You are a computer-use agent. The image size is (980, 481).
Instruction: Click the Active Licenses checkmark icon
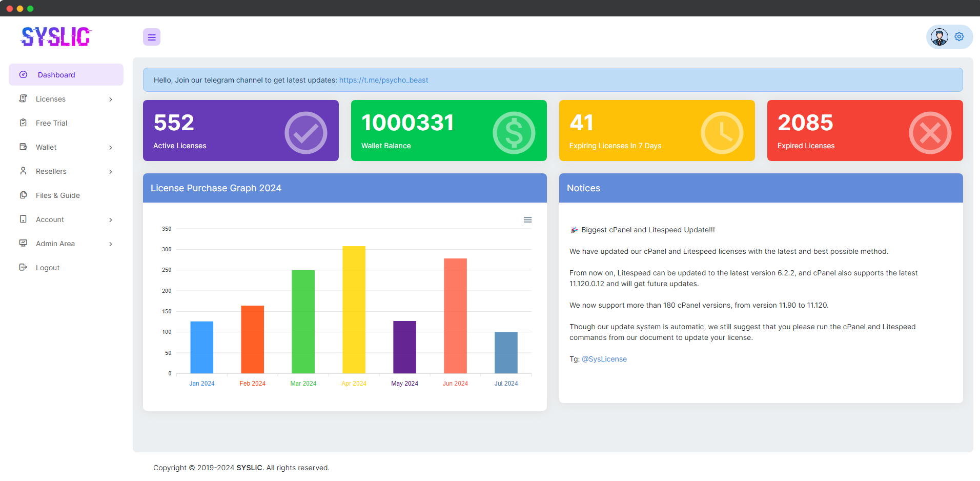point(305,133)
